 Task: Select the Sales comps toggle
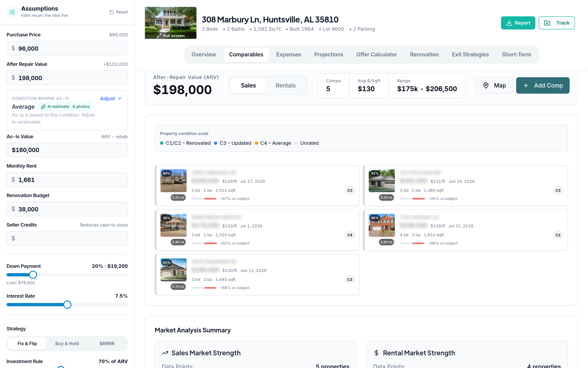click(x=248, y=85)
